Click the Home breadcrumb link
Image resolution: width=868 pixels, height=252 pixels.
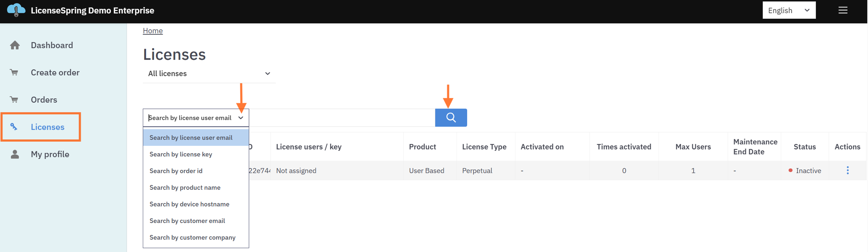(153, 31)
